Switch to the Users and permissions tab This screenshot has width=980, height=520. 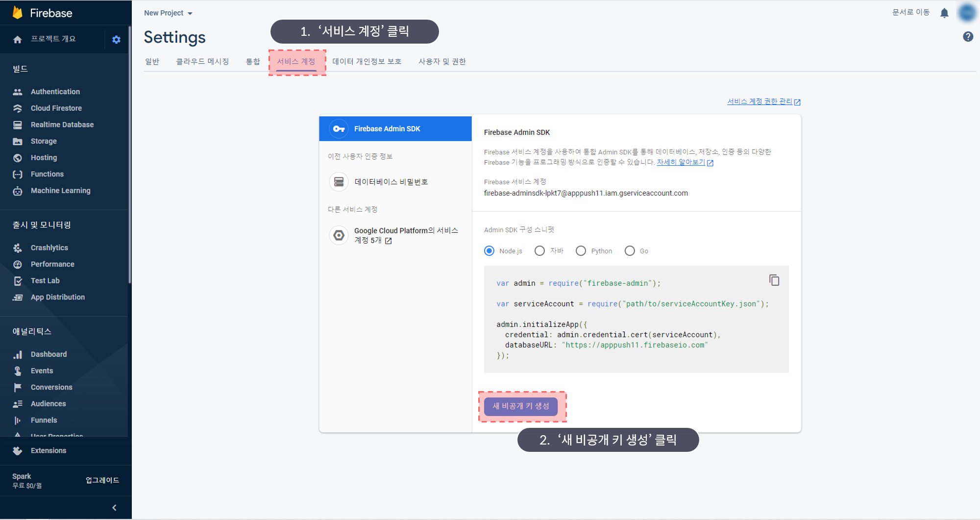click(441, 62)
